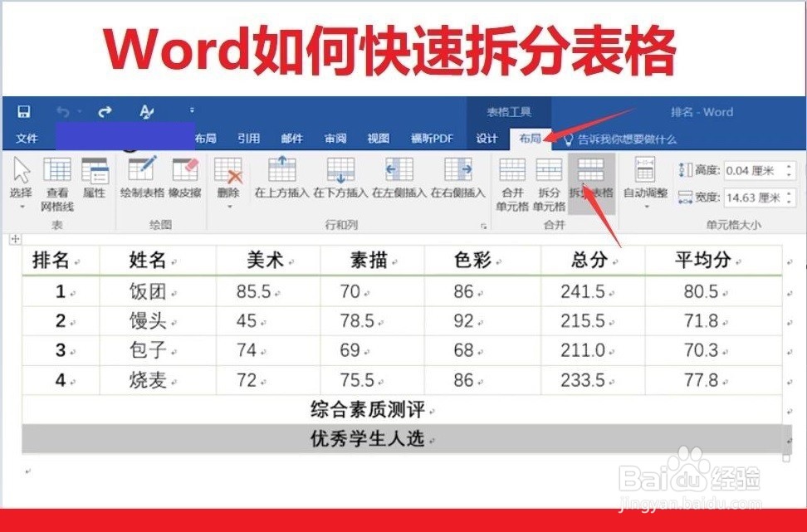Click the 80.5 average cell
This screenshot has width=807, height=532.
(x=713, y=291)
